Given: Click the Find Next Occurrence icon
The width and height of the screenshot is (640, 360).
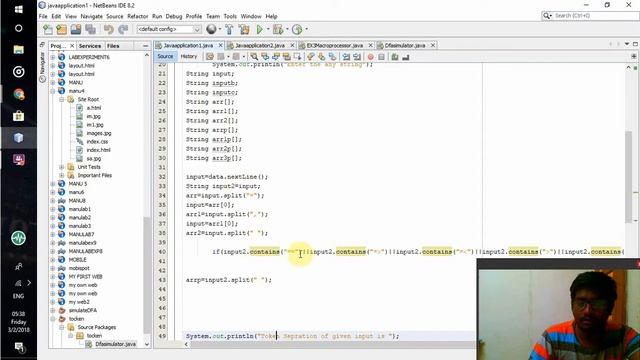Looking at the screenshot, I should click(x=276, y=57).
